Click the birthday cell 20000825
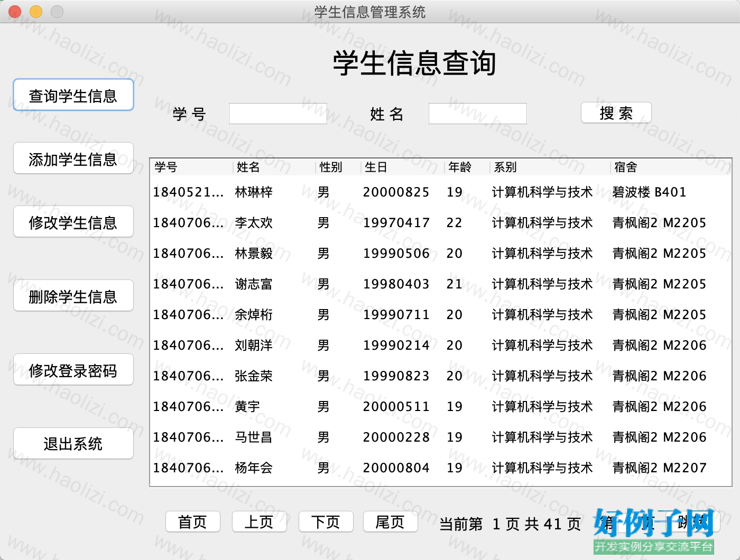Image resolution: width=740 pixels, height=560 pixels. click(x=396, y=192)
